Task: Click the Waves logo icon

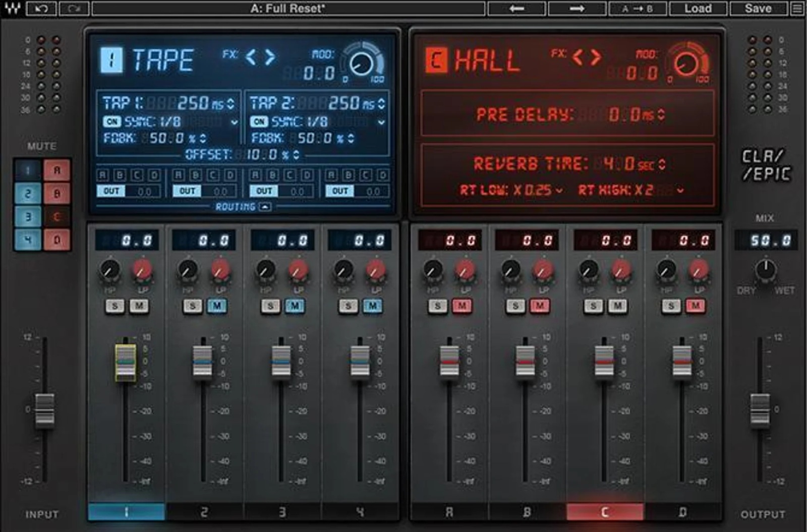Action: (x=13, y=8)
